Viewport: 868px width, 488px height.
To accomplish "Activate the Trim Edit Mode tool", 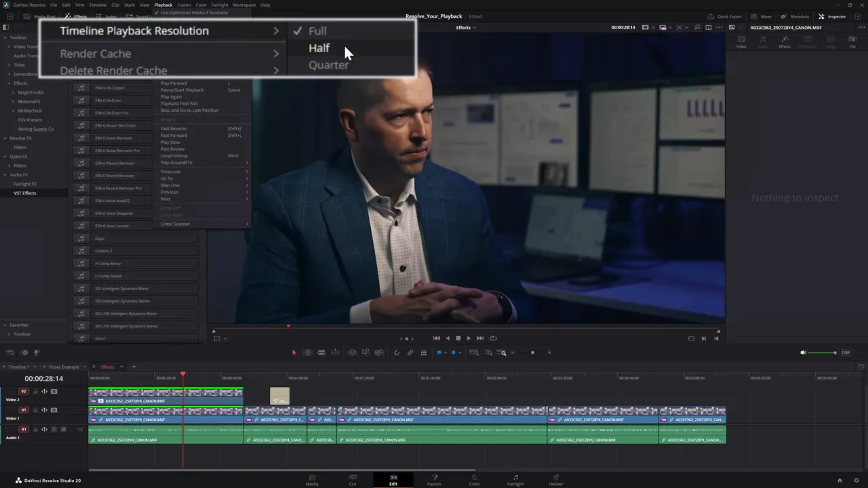I will click(x=307, y=352).
